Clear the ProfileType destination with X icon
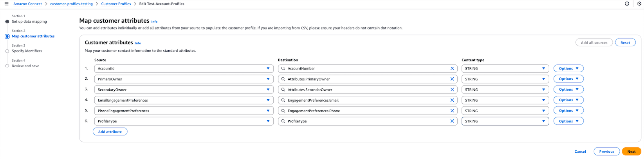 452,121
